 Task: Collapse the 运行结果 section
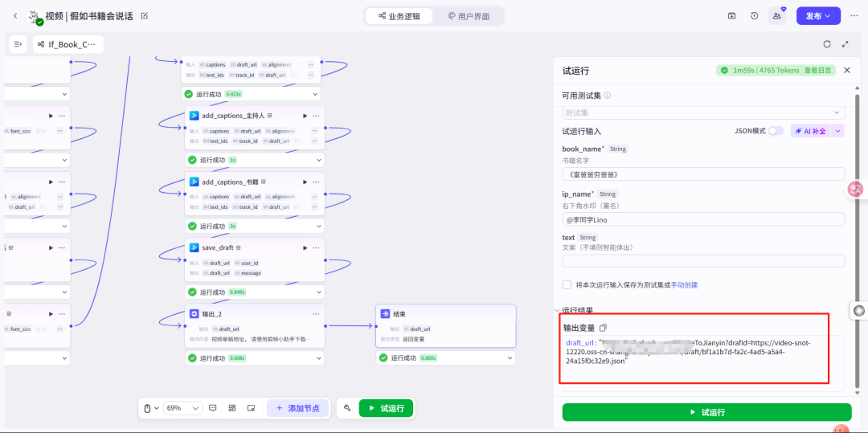point(558,310)
